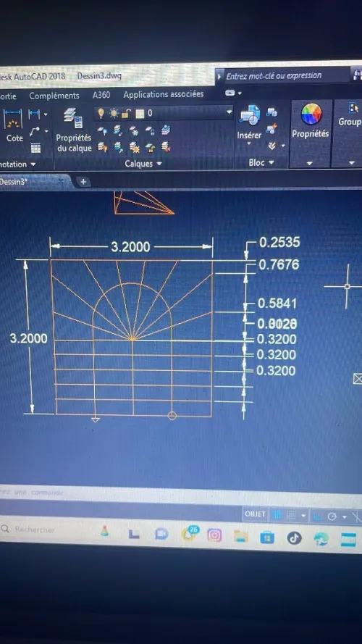Make object's layer current icon

[x=165, y=130]
